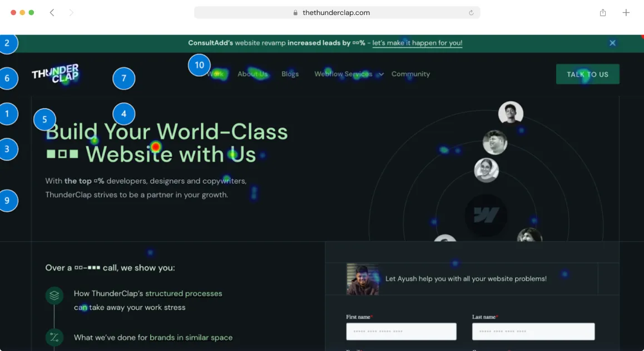Viewport: 644px width, 351px height.
Task: Click the Webflow logo at the orbit center
Action: pos(486,215)
